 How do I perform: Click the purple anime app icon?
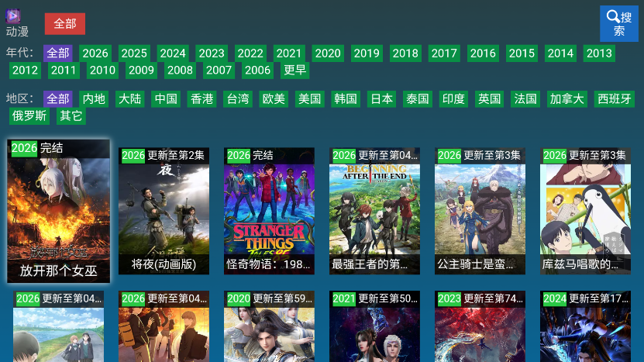[x=13, y=16]
